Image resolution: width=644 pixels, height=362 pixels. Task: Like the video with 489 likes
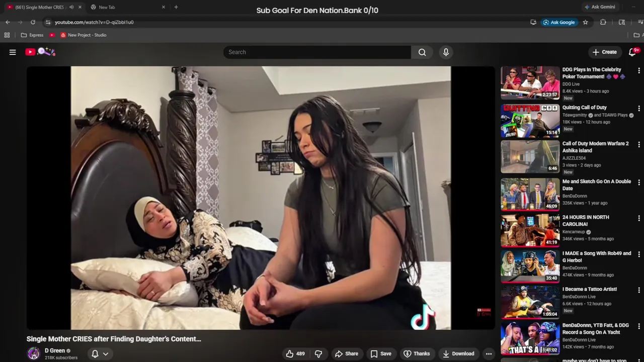point(295,353)
